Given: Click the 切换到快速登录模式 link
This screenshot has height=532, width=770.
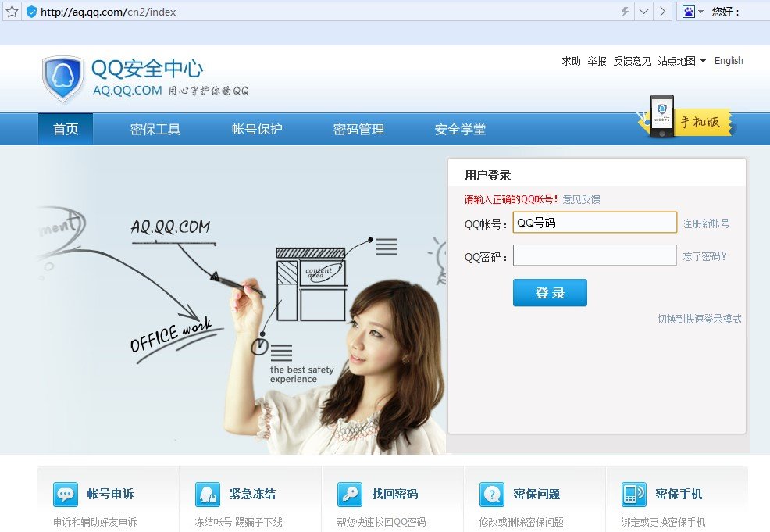Looking at the screenshot, I should [699, 319].
